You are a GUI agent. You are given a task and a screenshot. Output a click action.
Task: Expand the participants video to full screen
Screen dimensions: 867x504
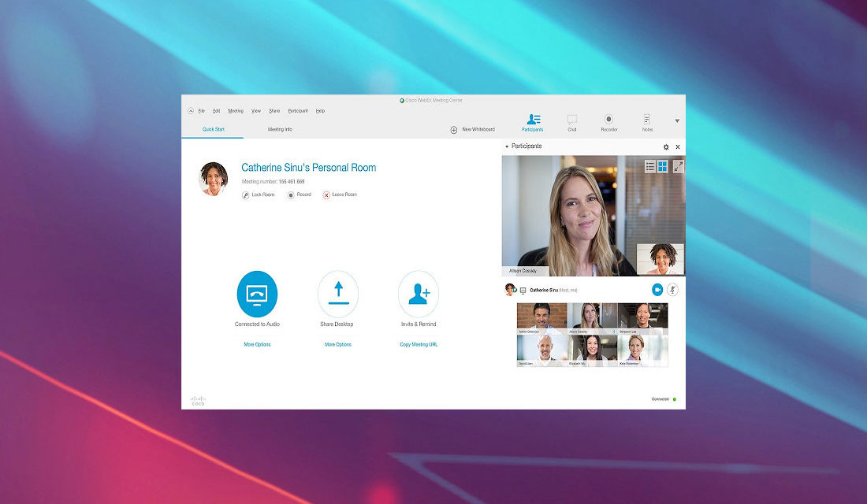point(679,166)
